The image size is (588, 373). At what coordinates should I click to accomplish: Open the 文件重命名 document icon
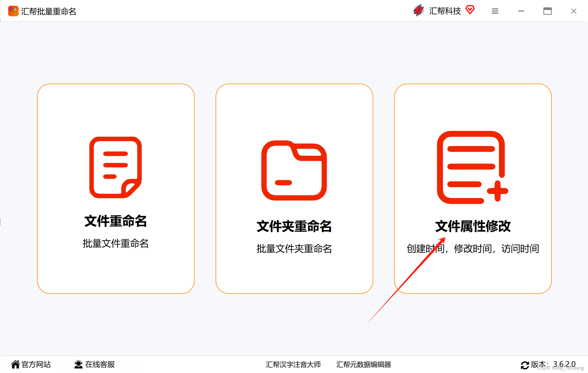(116, 167)
